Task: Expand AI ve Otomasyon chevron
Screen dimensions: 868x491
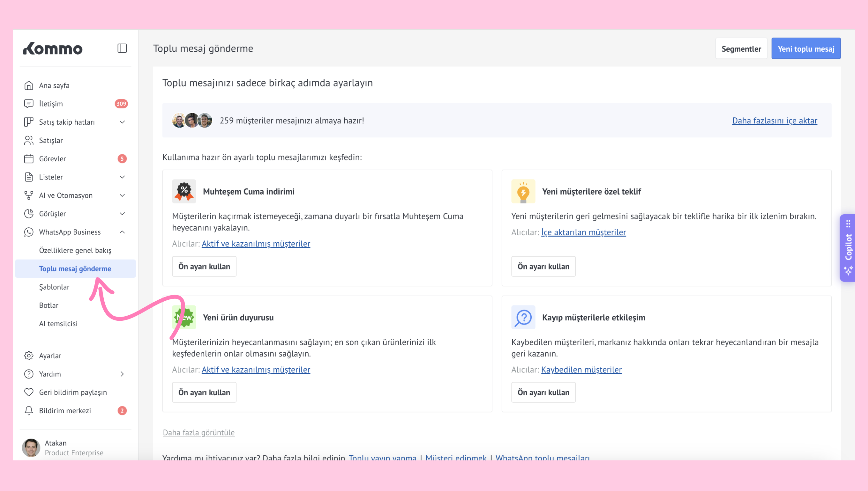Action: point(122,195)
